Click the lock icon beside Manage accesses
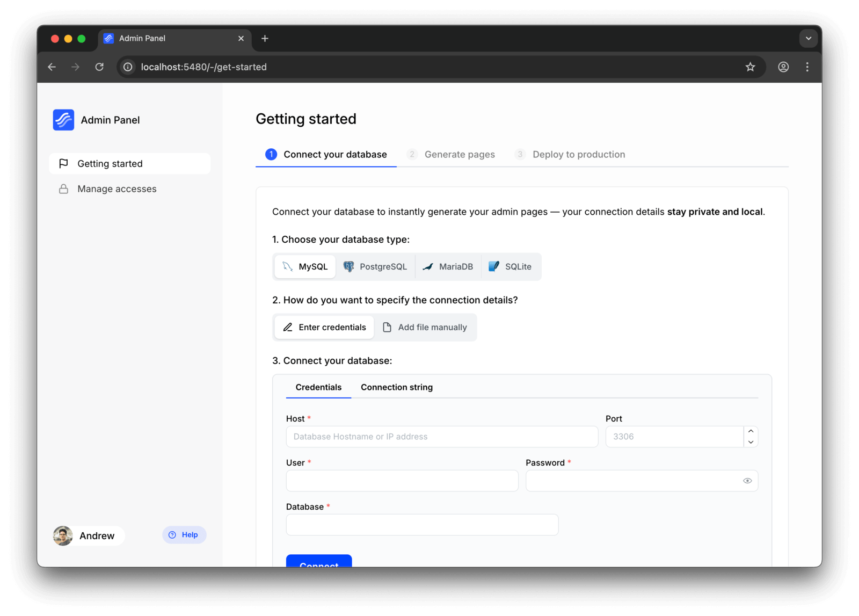Screen dimensions: 859x616 coord(63,189)
